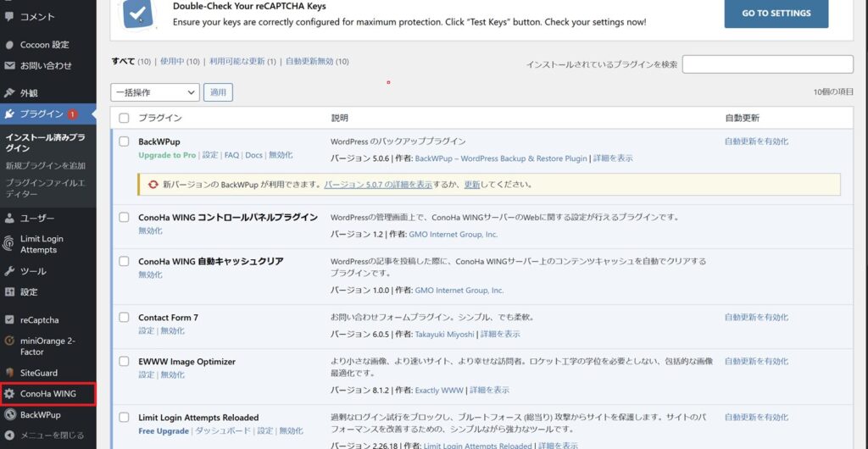868x449 pixels.
Task: Check the BackWPup plugin checkbox
Action: 124,141
